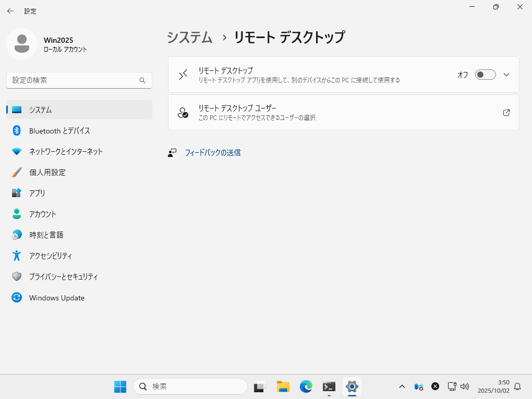Open Microsoft Edge from the taskbar

(306, 386)
